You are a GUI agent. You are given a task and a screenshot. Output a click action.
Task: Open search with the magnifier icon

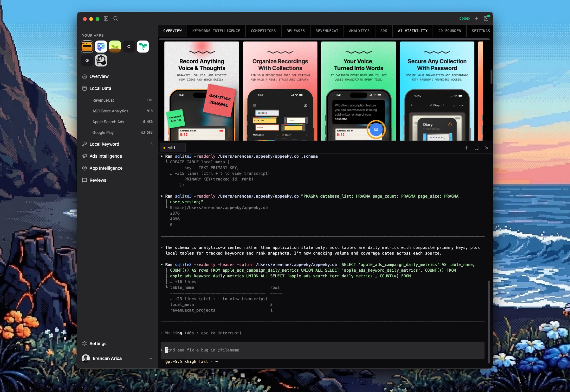116,18
